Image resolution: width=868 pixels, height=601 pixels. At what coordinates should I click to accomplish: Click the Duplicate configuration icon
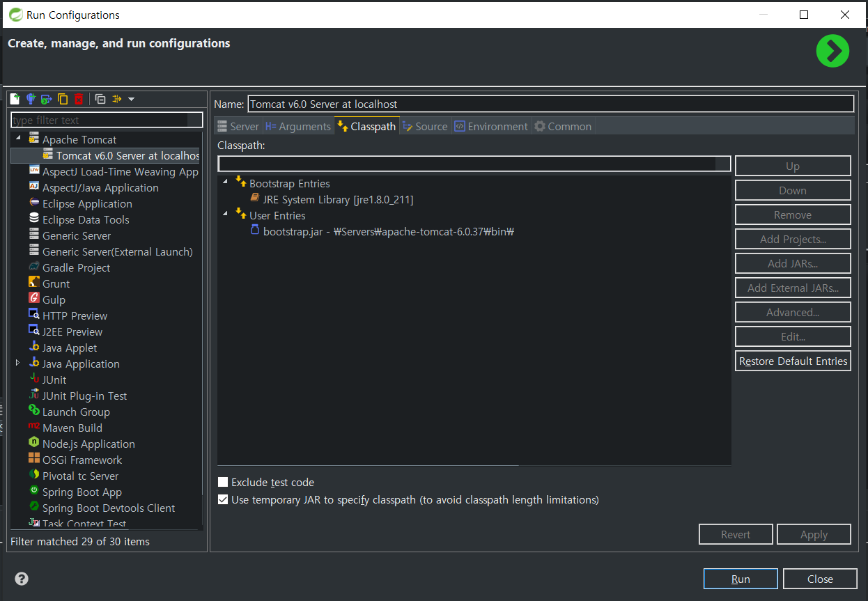[63, 99]
